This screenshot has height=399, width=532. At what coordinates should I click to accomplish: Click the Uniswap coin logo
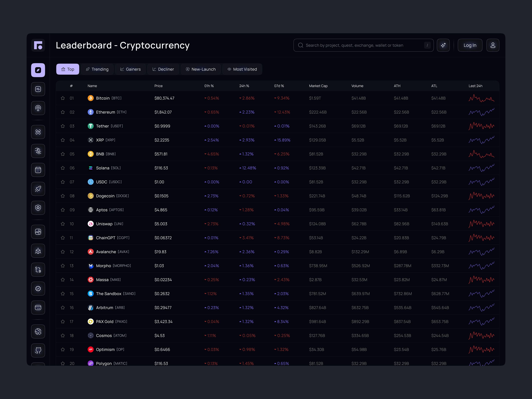(91, 224)
